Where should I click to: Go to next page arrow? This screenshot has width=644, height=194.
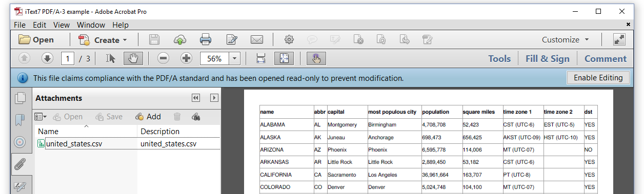pos(48,58)
